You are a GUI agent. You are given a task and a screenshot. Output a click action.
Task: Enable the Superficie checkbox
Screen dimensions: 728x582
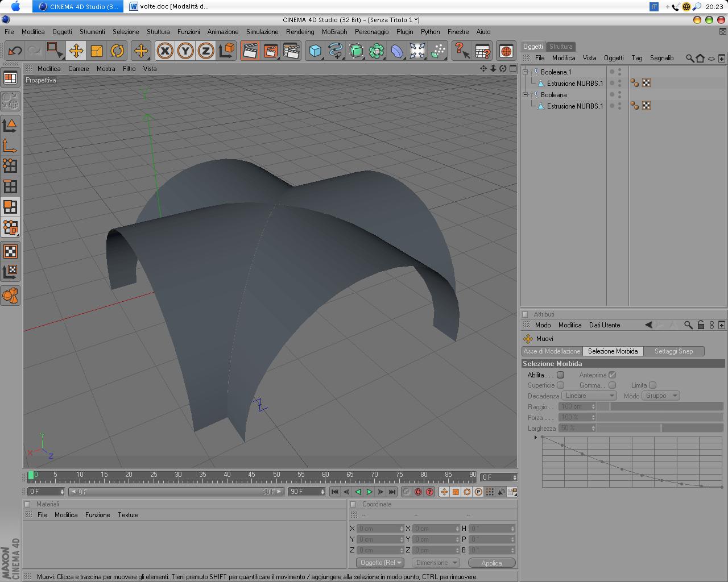(560, 385)
